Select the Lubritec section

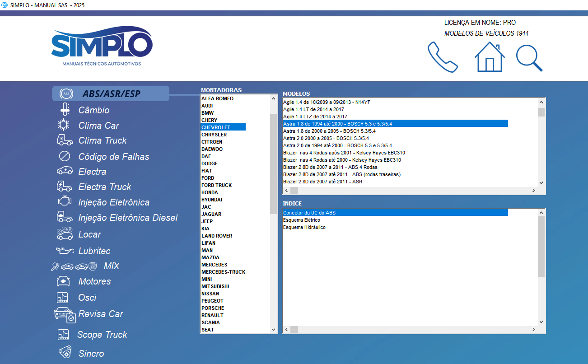tap(65, 250)
